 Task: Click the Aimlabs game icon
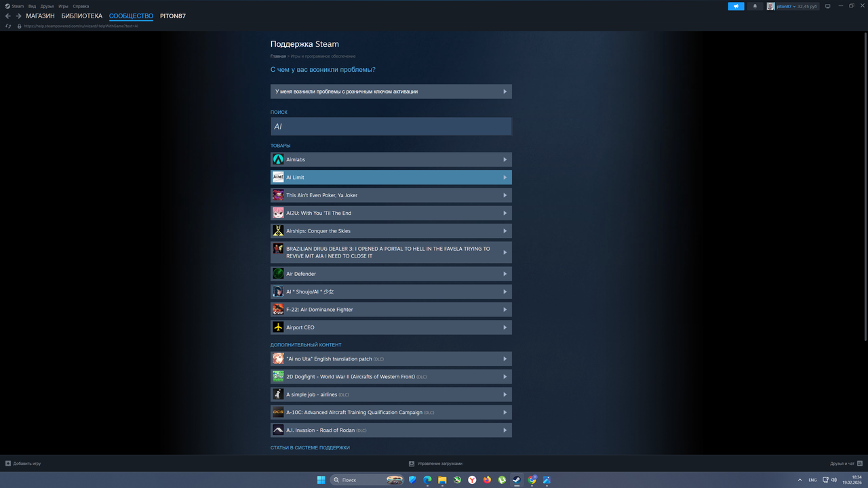tap(278, 159)
